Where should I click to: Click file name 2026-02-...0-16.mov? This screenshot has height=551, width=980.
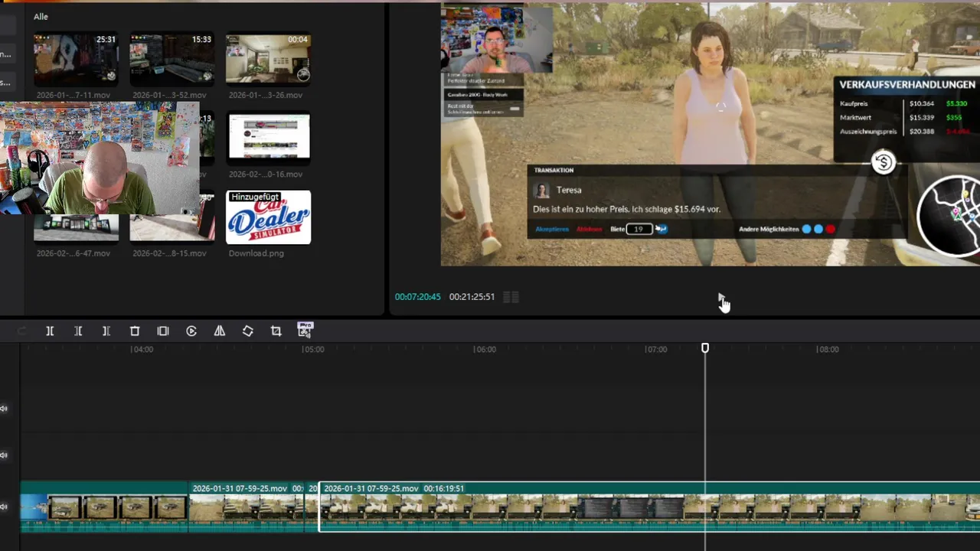coord(266,174)
